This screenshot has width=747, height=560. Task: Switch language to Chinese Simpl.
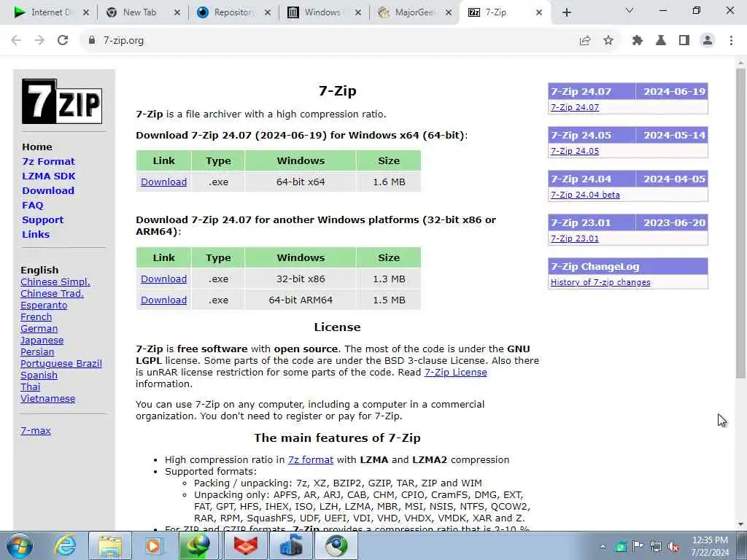55,282
